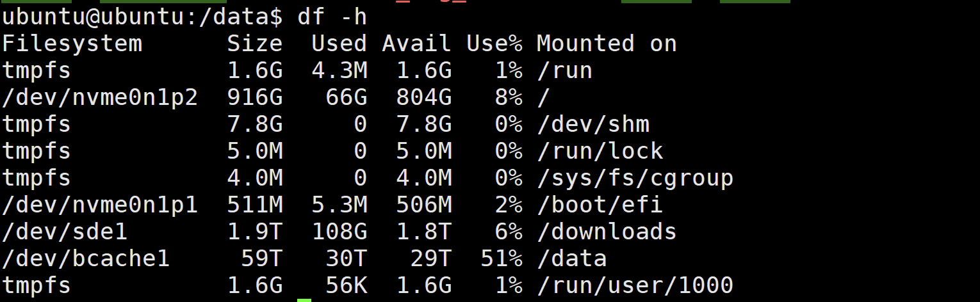Click the '/dev/nvme0n1p1' filesystem name
Image resolution: width=980 pixels, height=302 pixels.
click(100, 205)
